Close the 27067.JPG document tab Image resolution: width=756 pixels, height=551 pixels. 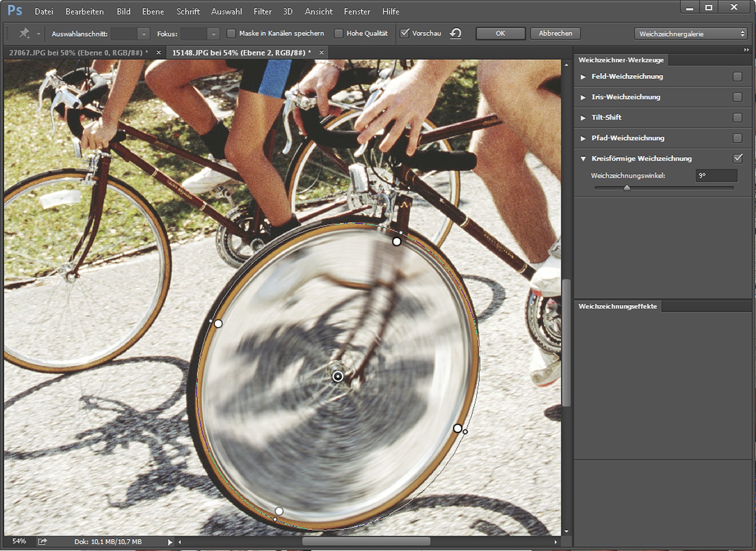[159, 53]
